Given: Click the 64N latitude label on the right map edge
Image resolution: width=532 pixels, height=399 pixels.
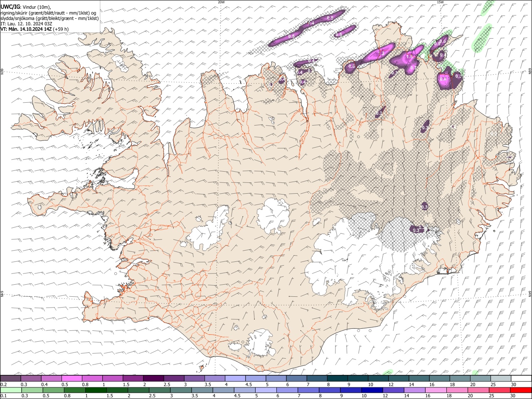Looking at the screenshot, I should tap(530, 293).
